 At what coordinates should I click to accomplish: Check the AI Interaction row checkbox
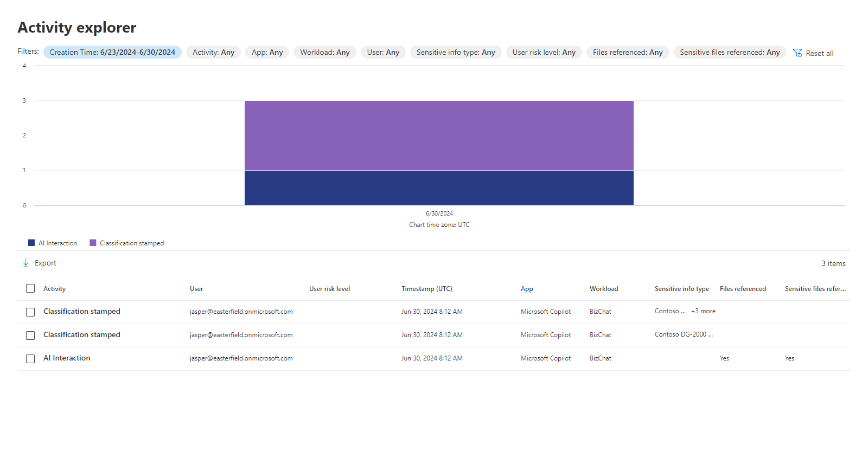(30, 358)
